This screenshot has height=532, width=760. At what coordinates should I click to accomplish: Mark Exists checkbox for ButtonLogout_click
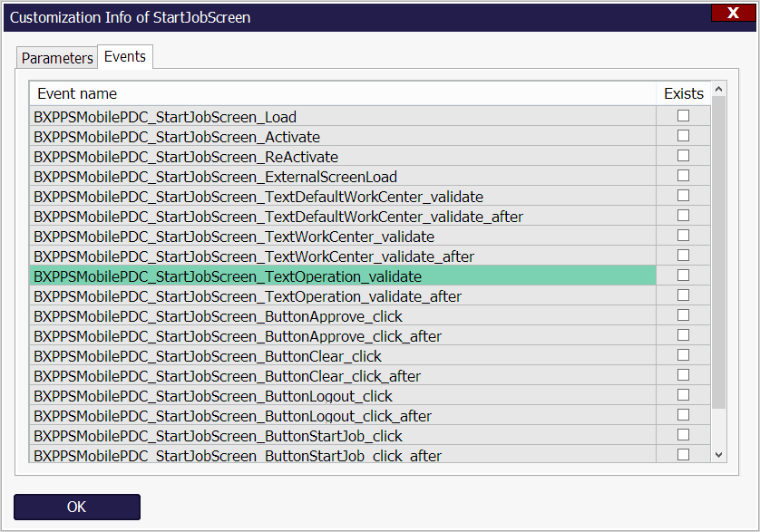click(x=683, y=395)
